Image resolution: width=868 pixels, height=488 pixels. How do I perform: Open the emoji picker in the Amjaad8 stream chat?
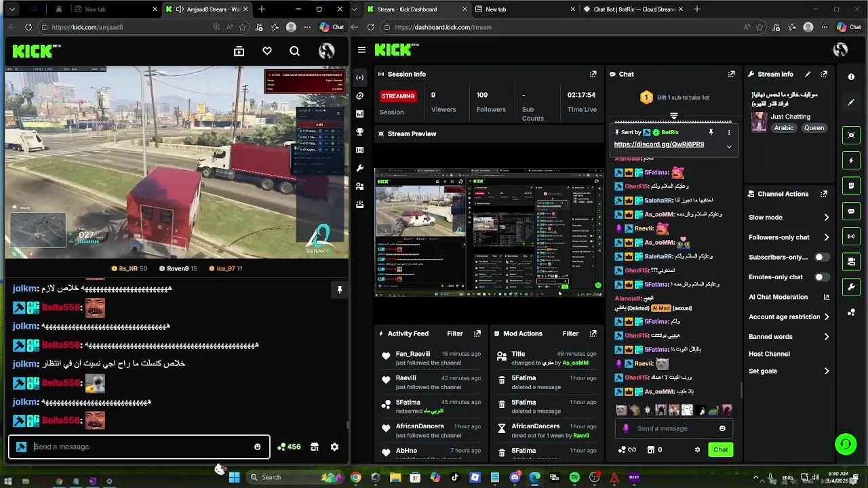pos(258,447)
